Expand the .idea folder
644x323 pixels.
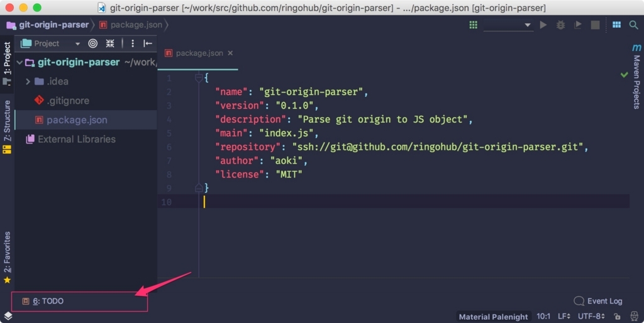coord(28,81)
